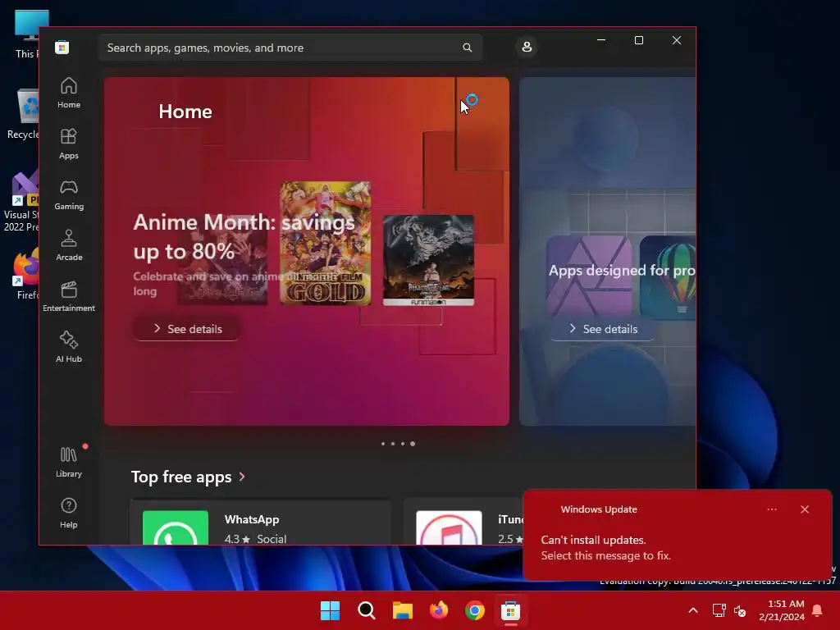Image resolution: width=840 pixels, height=630 pixels.
Task: Open the Apps section in the sidebar
Action: [69, 144]
